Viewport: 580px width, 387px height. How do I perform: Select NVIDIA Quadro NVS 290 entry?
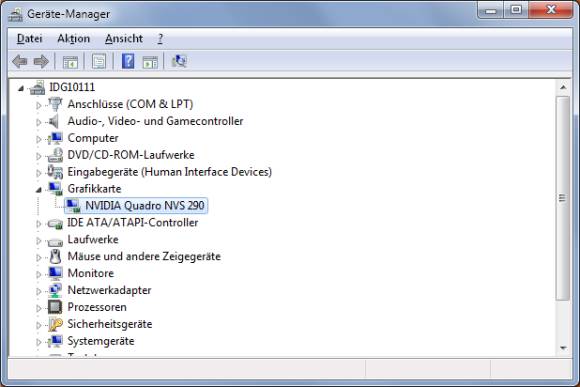click(145, 206)
